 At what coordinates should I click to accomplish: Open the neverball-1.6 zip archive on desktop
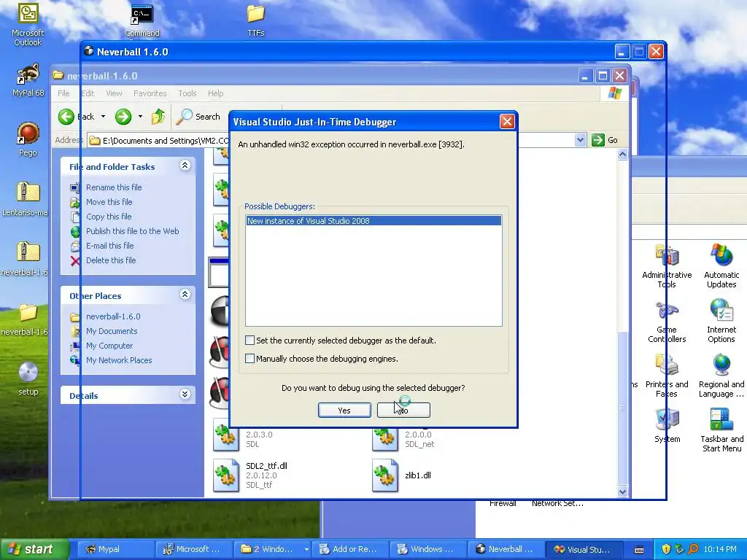pos(27,259)
